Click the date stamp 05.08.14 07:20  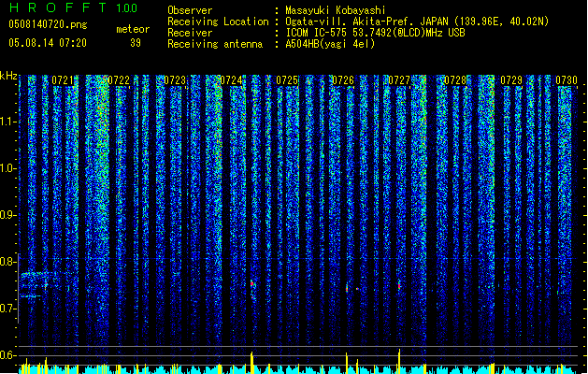(48, 43)
